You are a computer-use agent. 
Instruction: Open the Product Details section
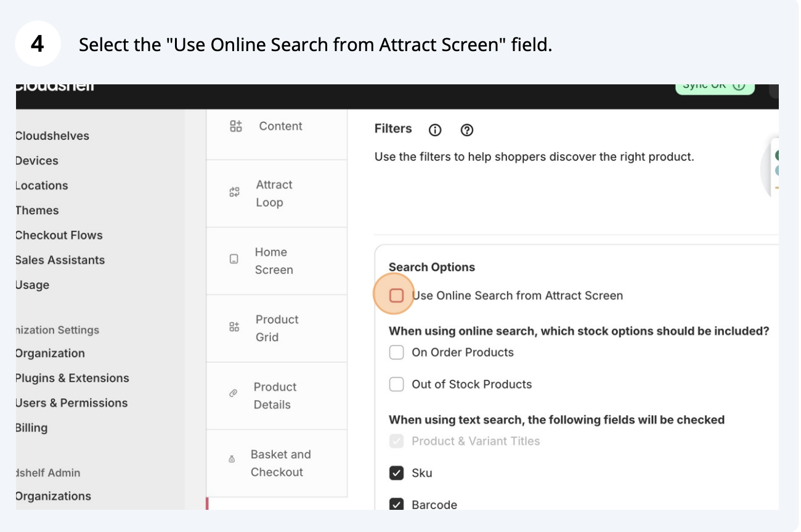(277, 396)
